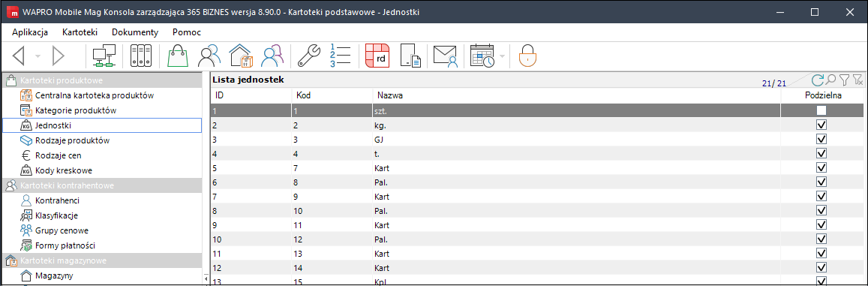Image resolution: width=868 pixels, height=286 pixels.
Task: Open the binders archive toolbar icon
Action: (x=140, y=56)
